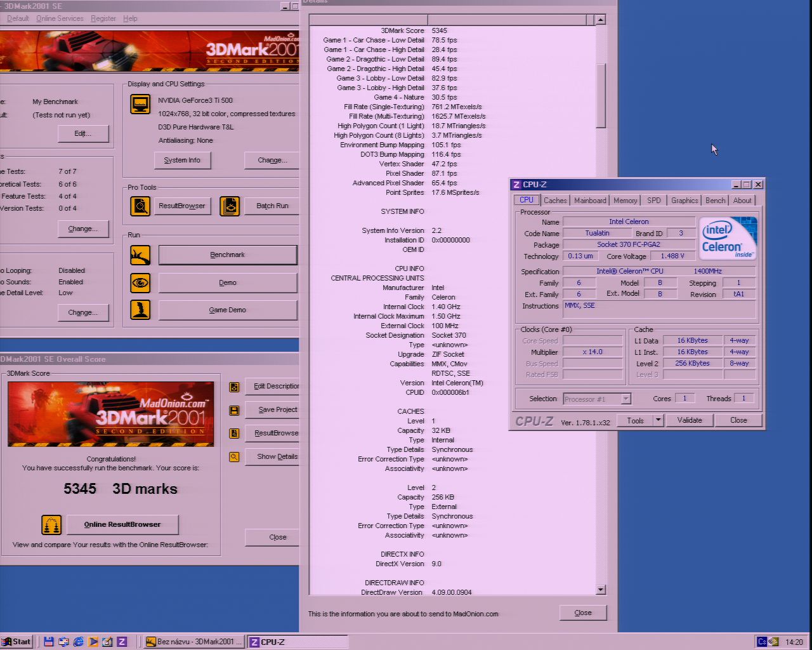Click the Benchmark button

[228, 255]
